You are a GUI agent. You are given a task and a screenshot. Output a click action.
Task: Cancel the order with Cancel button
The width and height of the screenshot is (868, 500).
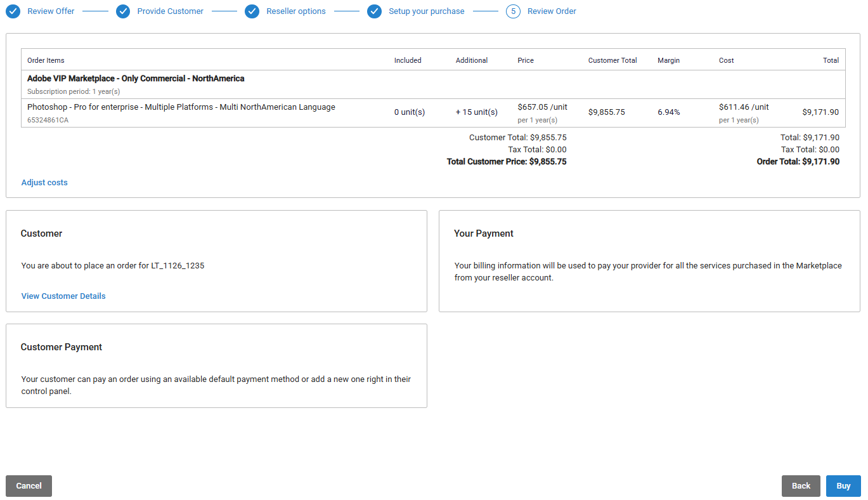pyautogui.click(x=29, y=486)
